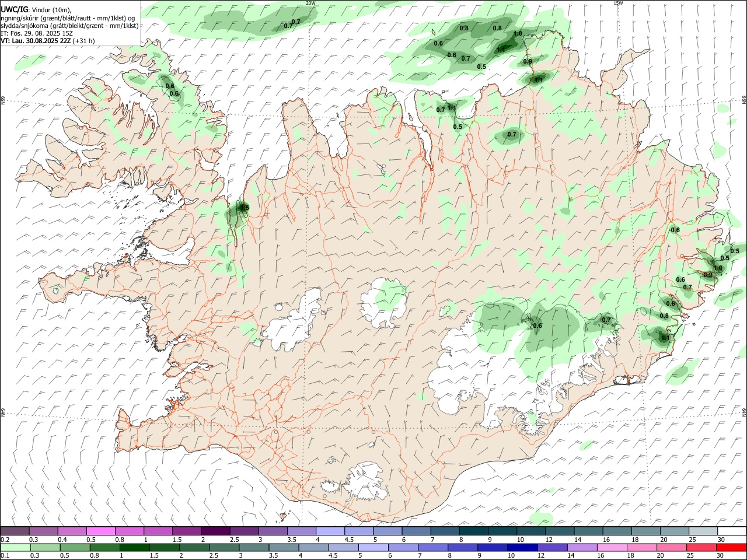Screen dimensions: 747x560
Task: Click the light periwinkle 4 mm snow swatch
Action: (x=330, y=531)
